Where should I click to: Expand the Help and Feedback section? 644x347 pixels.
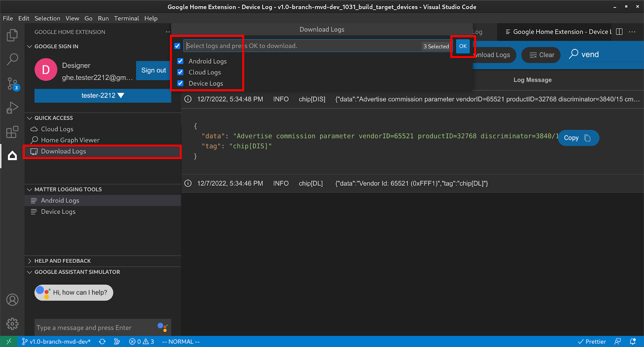tap(62, 261)
